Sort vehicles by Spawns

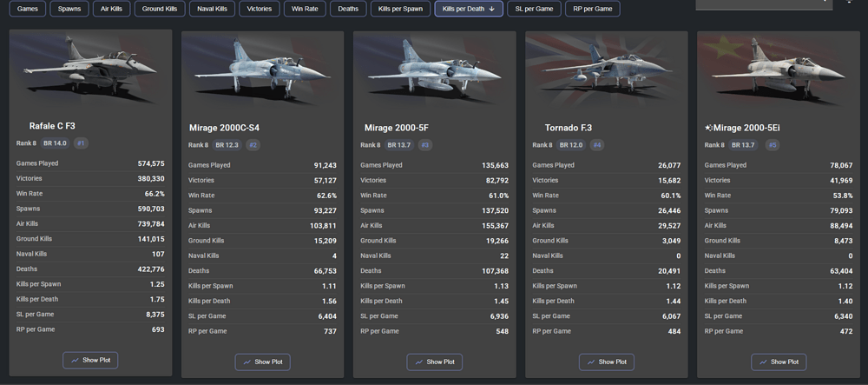tap(69, 9)
